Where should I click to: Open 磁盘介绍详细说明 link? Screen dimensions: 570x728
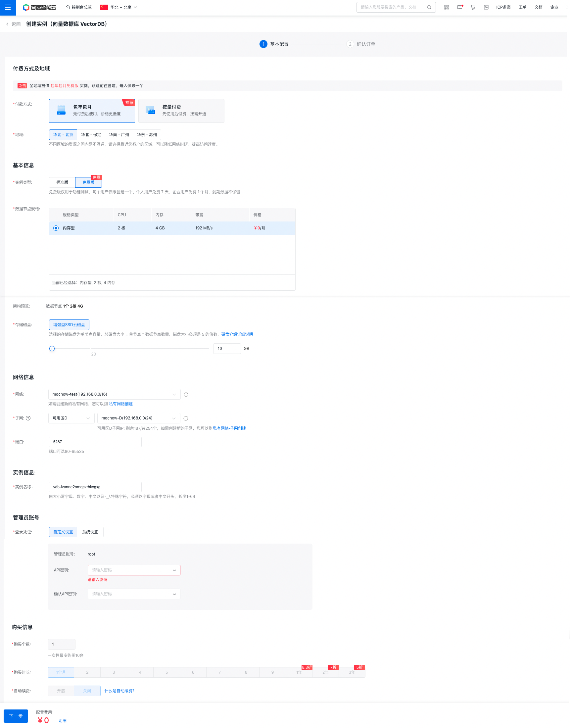pos(237,334)
